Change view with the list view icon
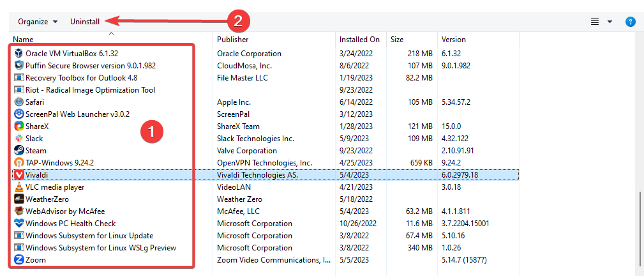 [x=595, y=22]
